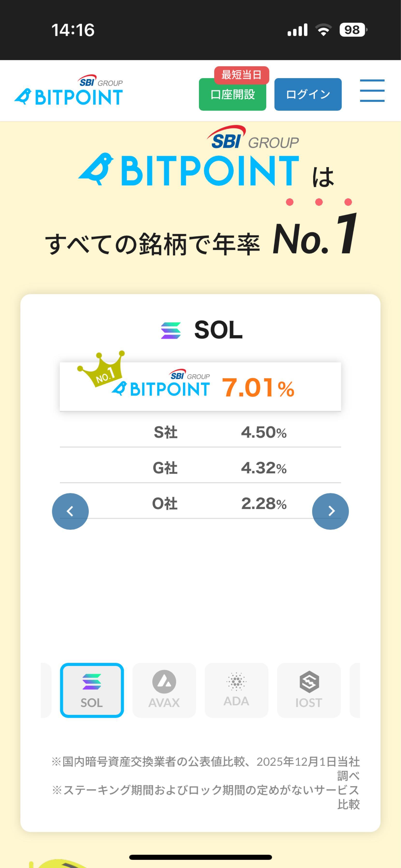The image size is (401, 868).
Task: Switch to the IOST coin tab
Action: pos(309,690)
